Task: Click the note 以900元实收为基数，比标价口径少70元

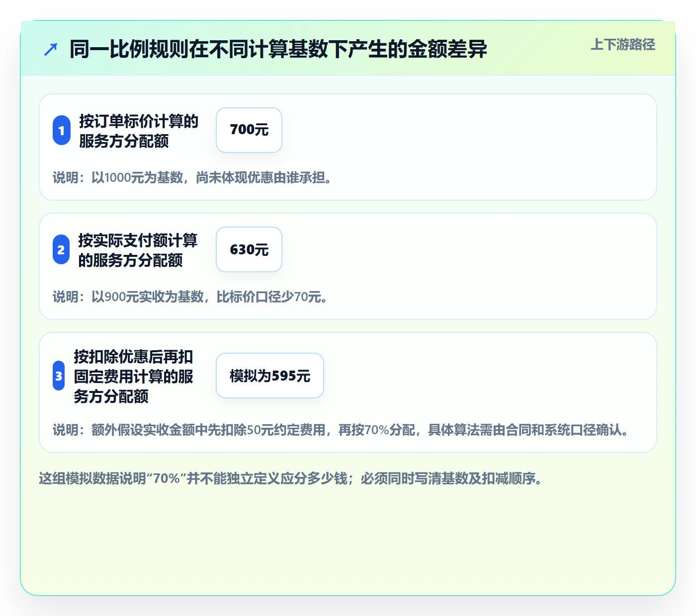Action: pyautogui.click(x=190, y=297)
